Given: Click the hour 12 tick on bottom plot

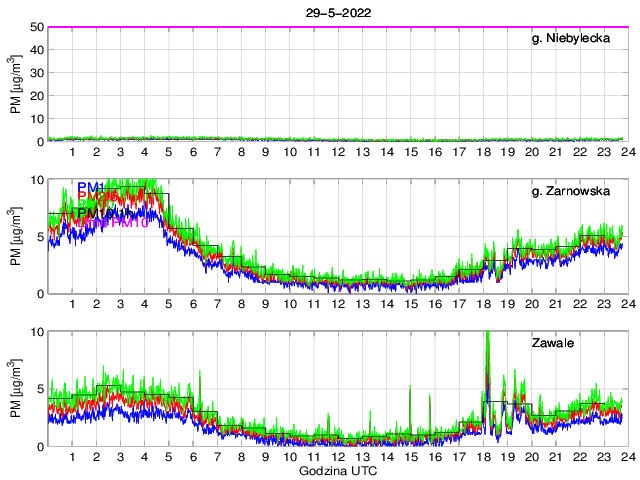Looking at the screenshot, I should coord(338,457).
